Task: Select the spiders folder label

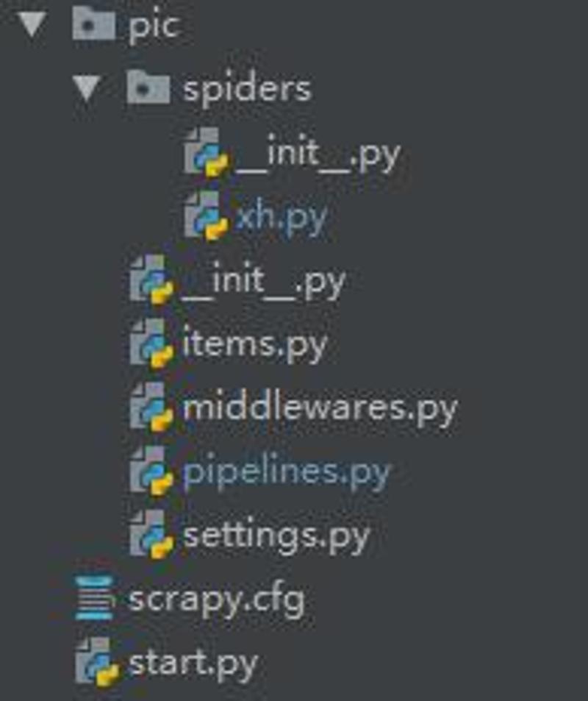Action: pos(247,90)
